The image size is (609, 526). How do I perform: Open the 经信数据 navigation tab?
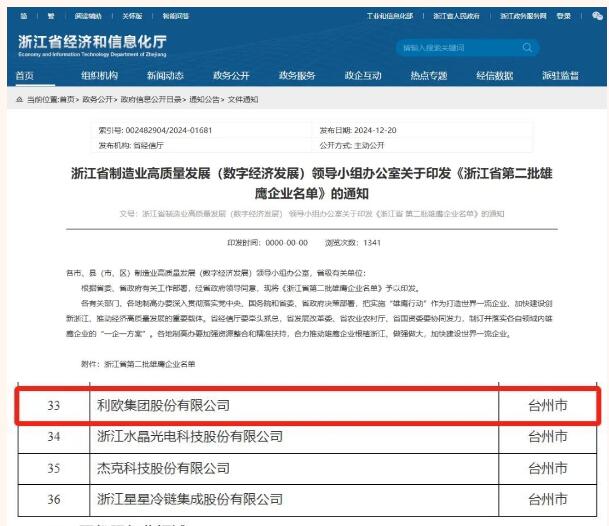(x=495, y=75)
